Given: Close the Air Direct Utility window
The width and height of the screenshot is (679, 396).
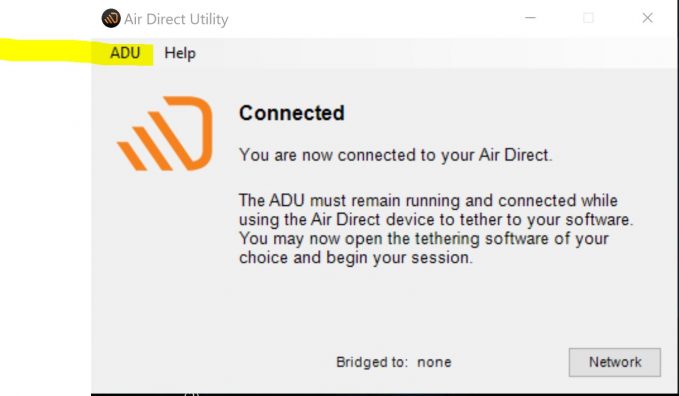Looking at the screenshot, I should pos(647,18).
